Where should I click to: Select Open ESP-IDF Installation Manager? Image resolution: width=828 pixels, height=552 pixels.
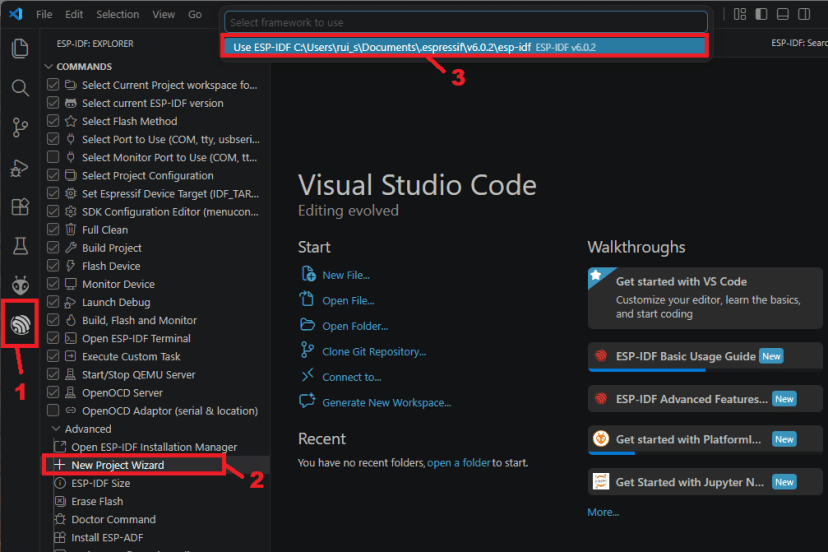156,447
